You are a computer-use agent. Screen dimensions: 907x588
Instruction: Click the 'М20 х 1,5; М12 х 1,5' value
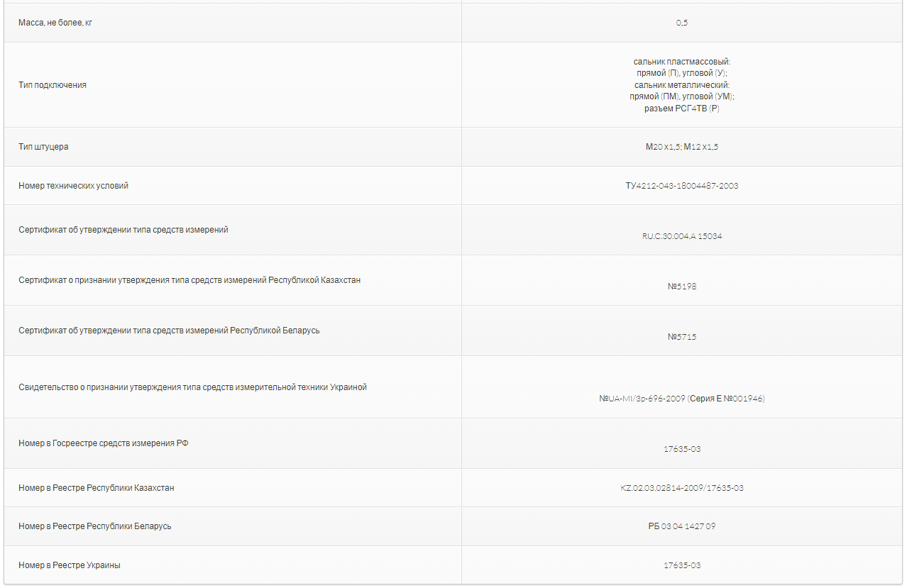681,147
